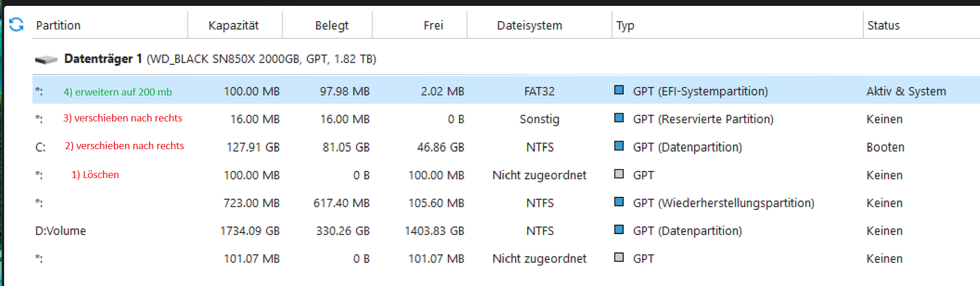
Task: Click the Datenträger 1 disk drive icon
Action: [46, 59]
